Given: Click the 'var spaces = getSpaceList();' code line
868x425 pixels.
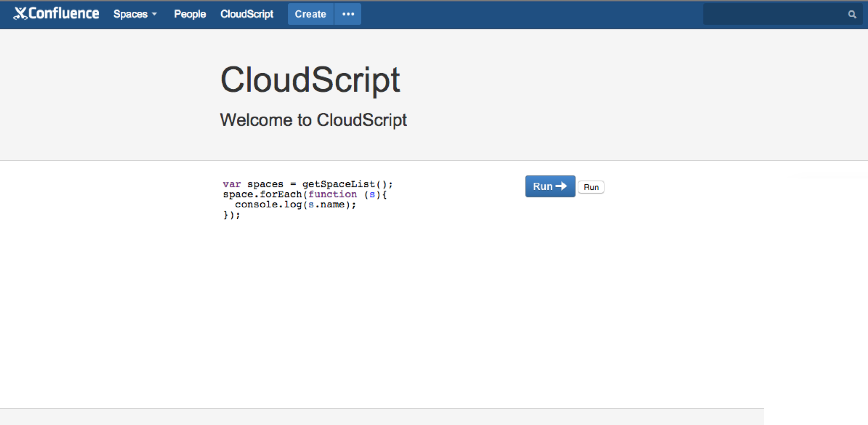Looking at the screenshot, I should click(x=308, y=184).
